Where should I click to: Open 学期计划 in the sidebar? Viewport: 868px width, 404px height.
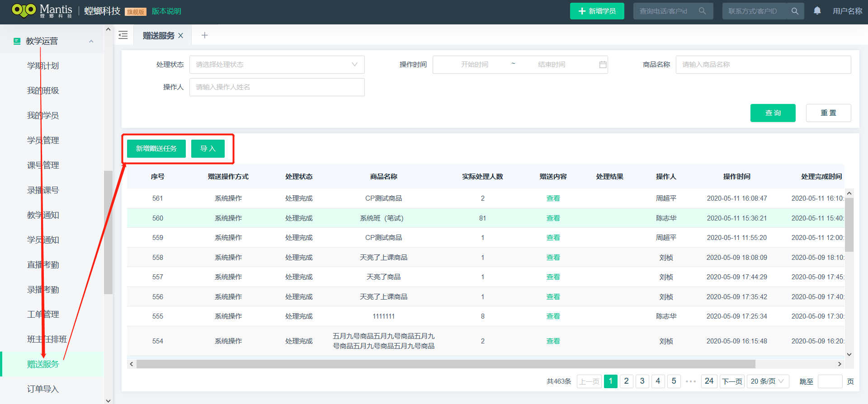click(43, 66)
